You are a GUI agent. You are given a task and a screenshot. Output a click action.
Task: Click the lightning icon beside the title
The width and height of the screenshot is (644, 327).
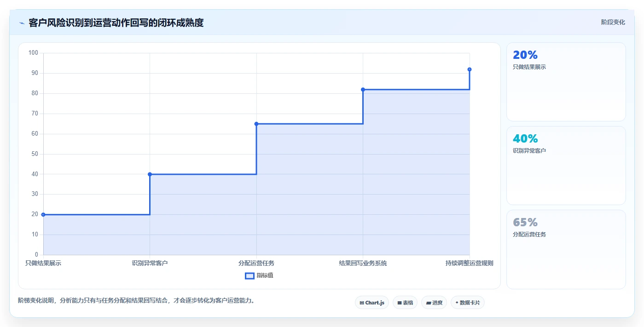(22, 23)
